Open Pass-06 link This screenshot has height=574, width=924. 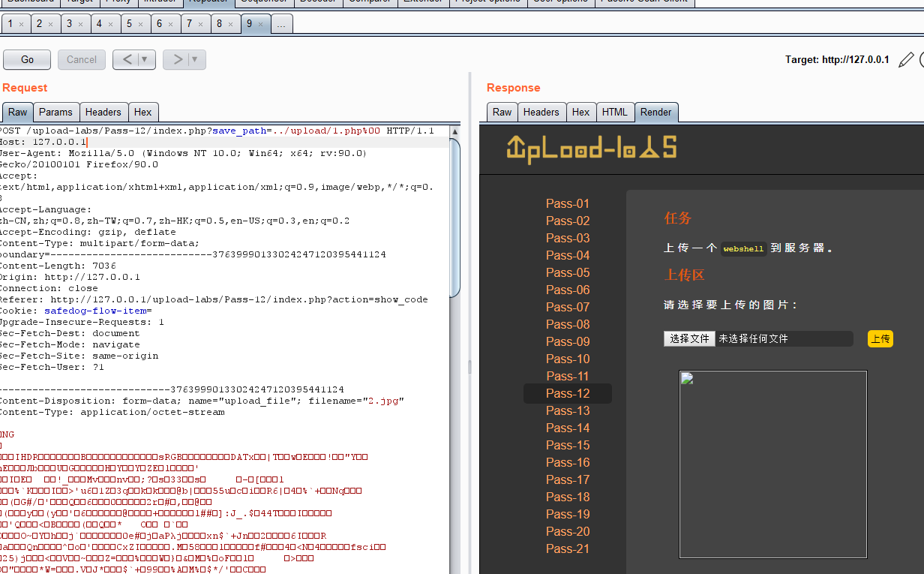click(x=568, y=290)
